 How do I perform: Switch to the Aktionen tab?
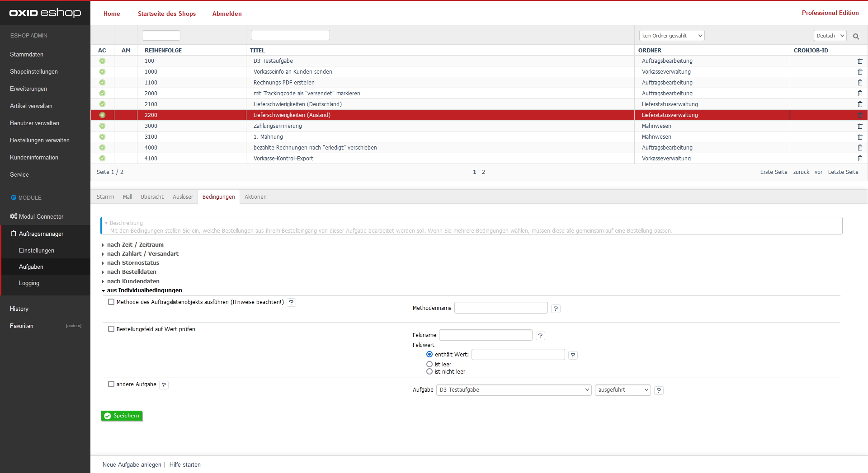point(255,197)
